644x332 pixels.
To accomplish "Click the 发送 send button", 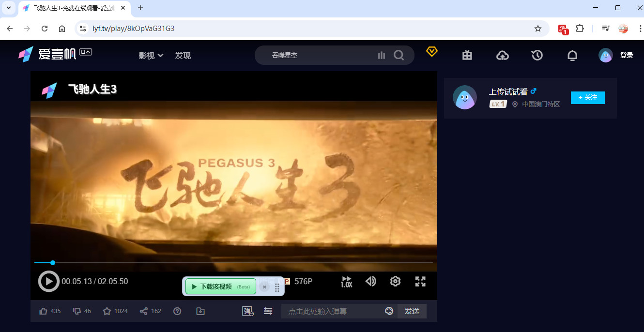I will (x=412, y=311).
